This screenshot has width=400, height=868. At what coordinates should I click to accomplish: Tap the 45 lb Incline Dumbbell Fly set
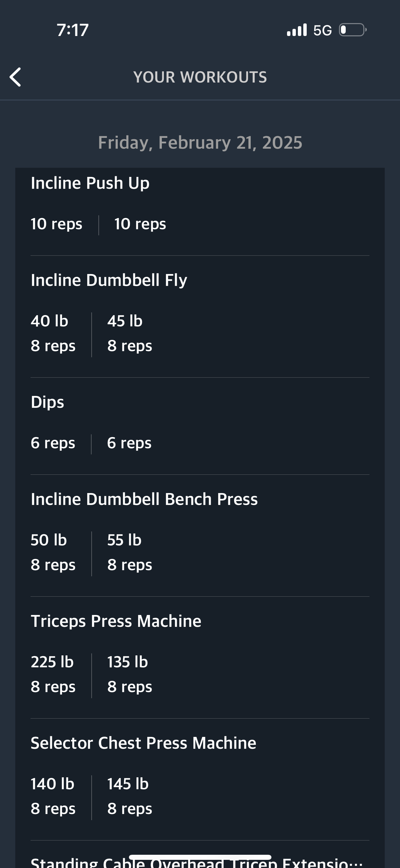tap(130, 333)
